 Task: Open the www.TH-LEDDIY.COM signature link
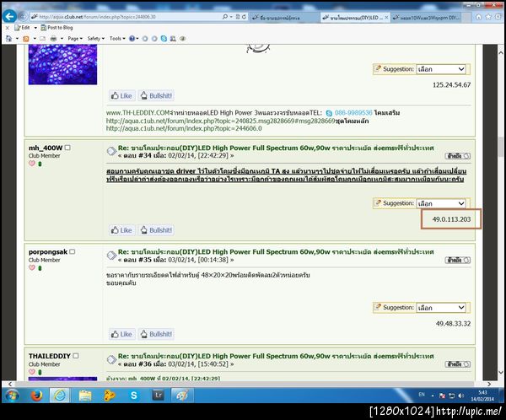point(137,113)
